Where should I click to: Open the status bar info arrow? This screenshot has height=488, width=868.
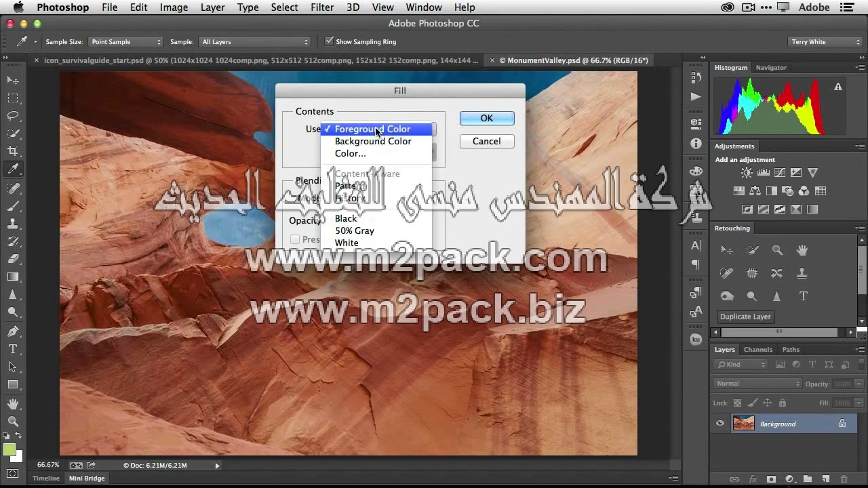click(217, 466)
